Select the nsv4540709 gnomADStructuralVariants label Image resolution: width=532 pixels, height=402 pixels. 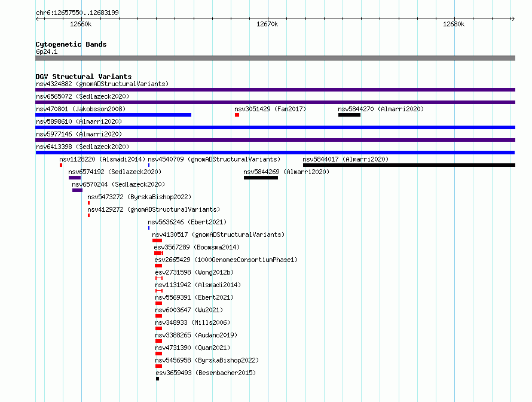[214, 159]
